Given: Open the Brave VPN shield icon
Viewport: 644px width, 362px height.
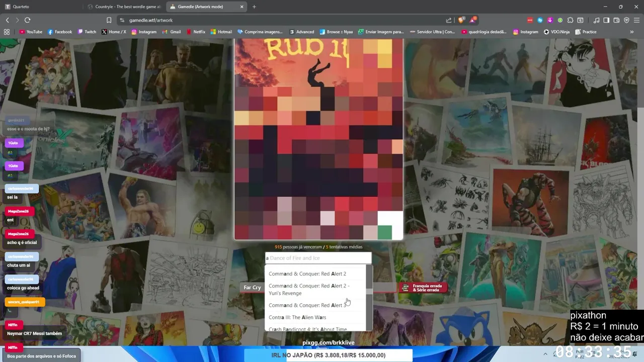Looking at the screenshot, I should point(626,20).
